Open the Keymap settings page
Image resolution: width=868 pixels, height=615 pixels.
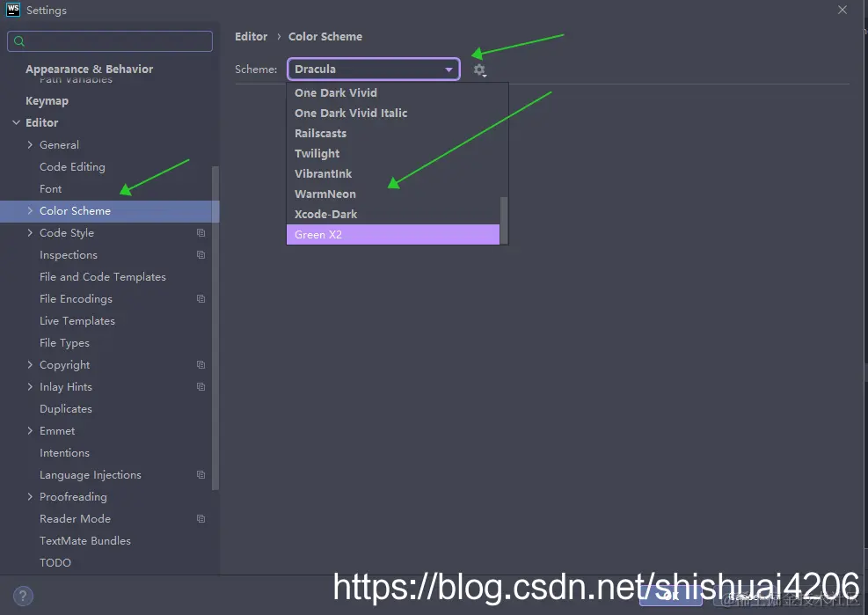[47, 101]
